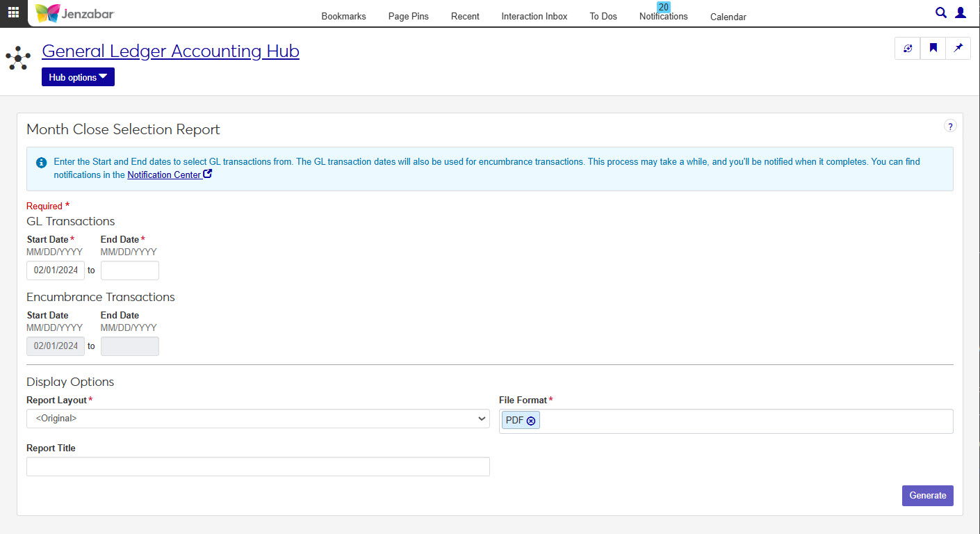980x534 pixels.
Task: Open the Bookmarks menu
Action: click(x=343, y=16)
